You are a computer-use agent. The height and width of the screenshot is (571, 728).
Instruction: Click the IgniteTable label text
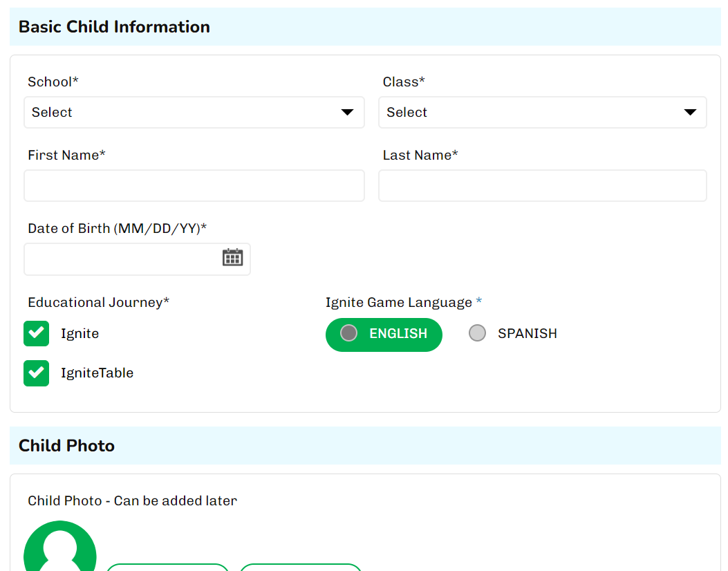tap(97, 373)
